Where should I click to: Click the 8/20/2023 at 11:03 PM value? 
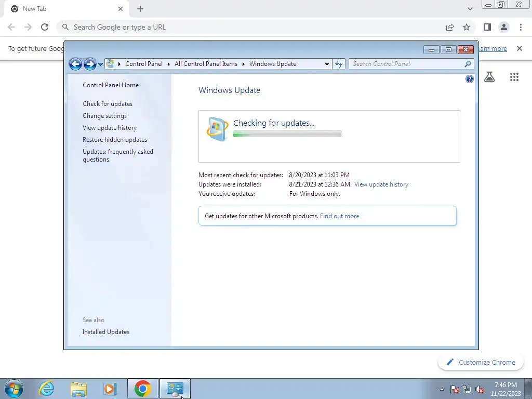click(x=320, y=175)
